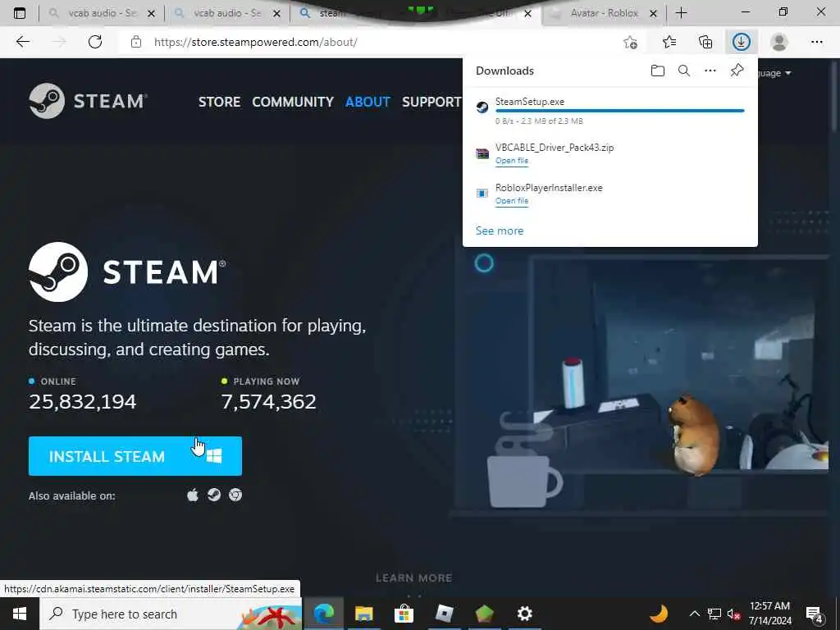This screenshot has height=630, width=840.
Task: Select the Apple macOS download icon
Action: [193, 495]
